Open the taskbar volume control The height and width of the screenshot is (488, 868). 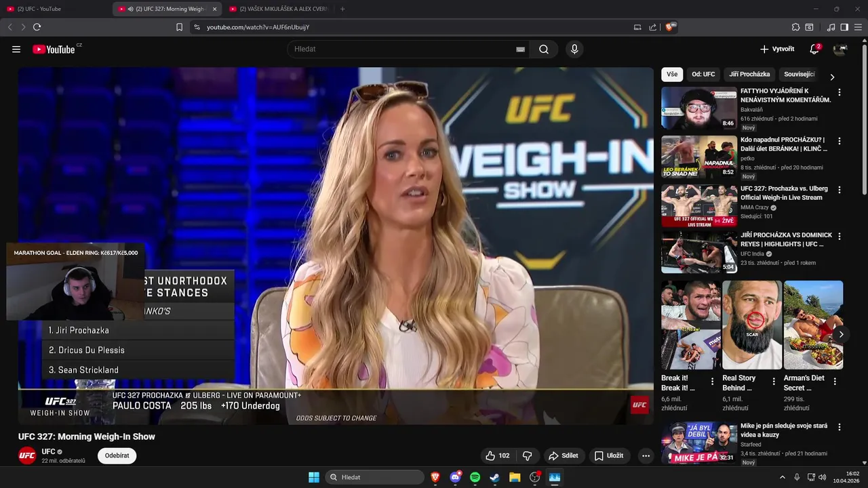pos(822,477)
